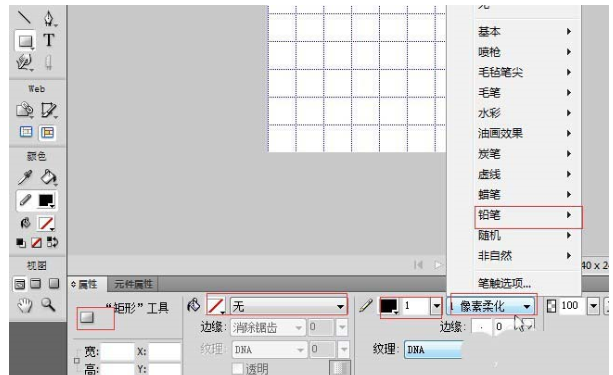Viewport: 613px width, 375px height.
Task: Open the 铅笔 stroke submenu
Action: (x=527, y=215)
